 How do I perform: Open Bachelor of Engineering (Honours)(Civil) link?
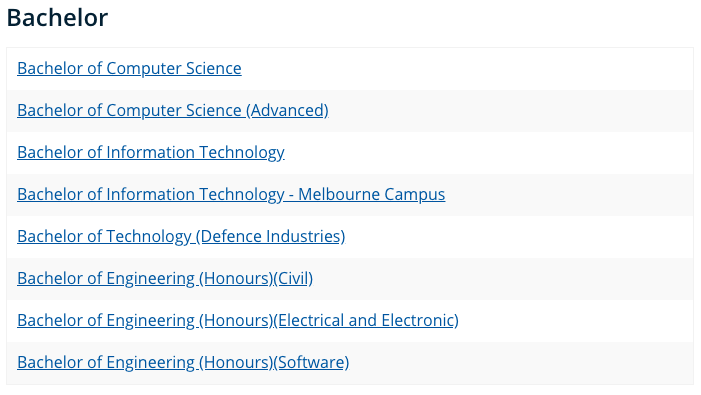(165, 278)
